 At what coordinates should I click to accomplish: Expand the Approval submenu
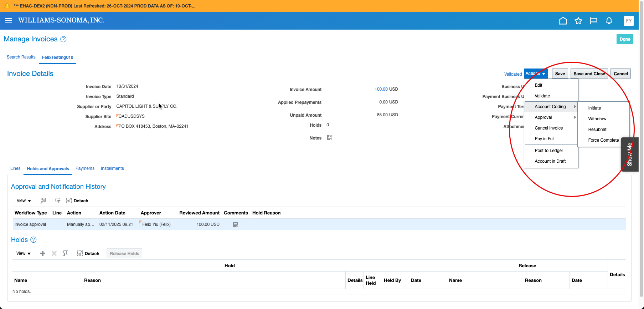point(551,117)
